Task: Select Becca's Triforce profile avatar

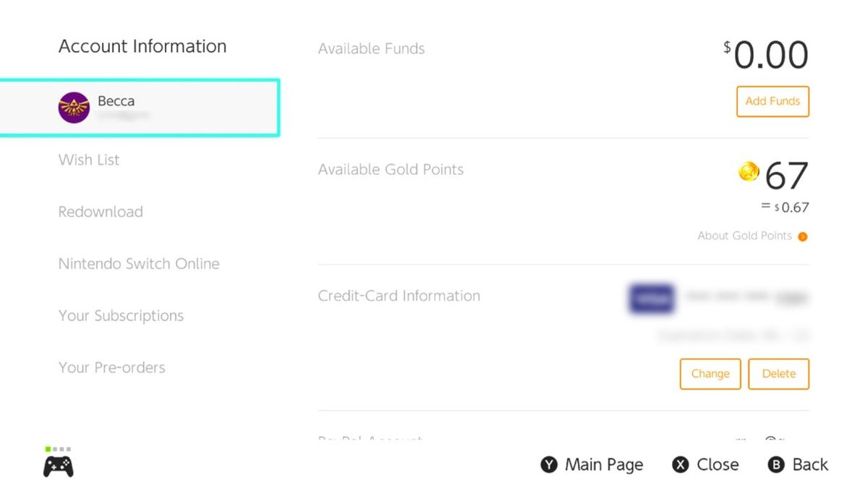Action: [x=73, y=106]
